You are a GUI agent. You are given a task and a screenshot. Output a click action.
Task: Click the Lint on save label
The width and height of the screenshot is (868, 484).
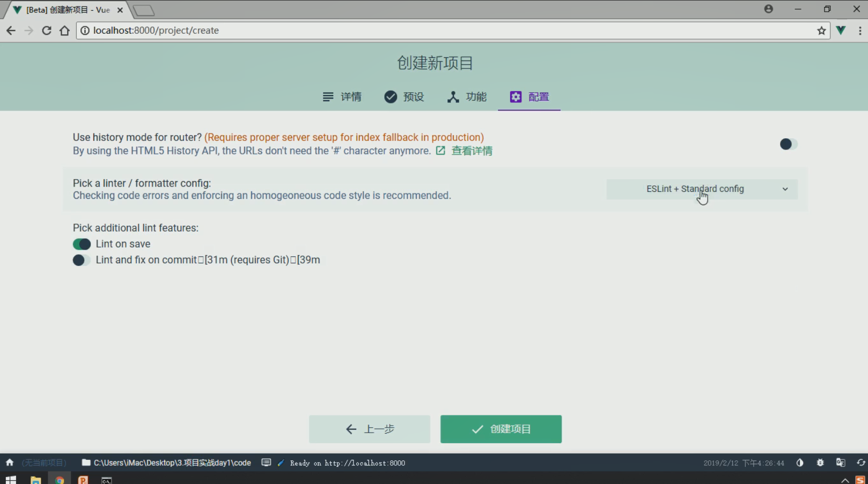[123, 244]
